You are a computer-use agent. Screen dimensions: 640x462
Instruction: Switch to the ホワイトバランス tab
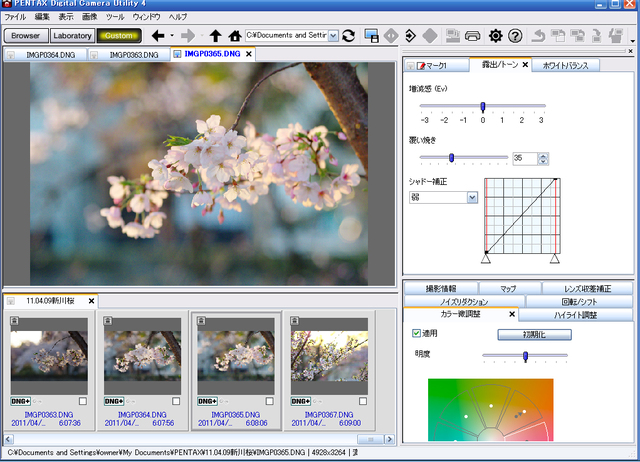click(x=565, y=65)
